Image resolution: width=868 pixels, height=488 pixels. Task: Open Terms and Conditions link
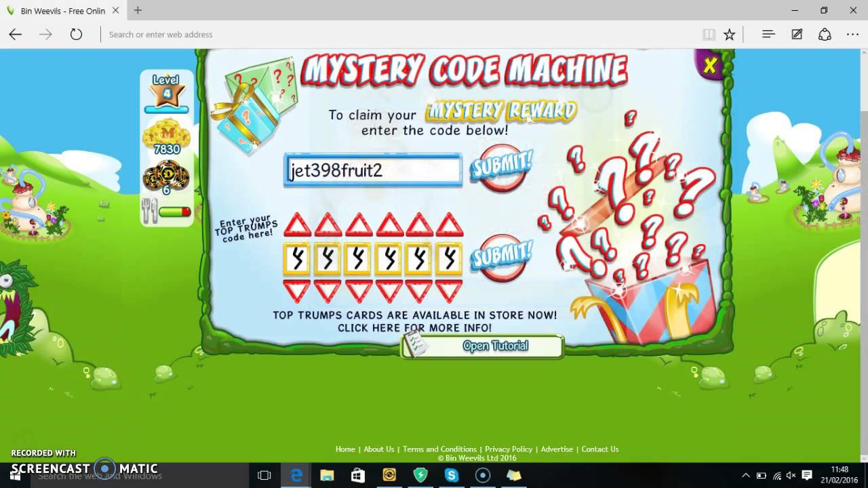click(x=439, y=449)
